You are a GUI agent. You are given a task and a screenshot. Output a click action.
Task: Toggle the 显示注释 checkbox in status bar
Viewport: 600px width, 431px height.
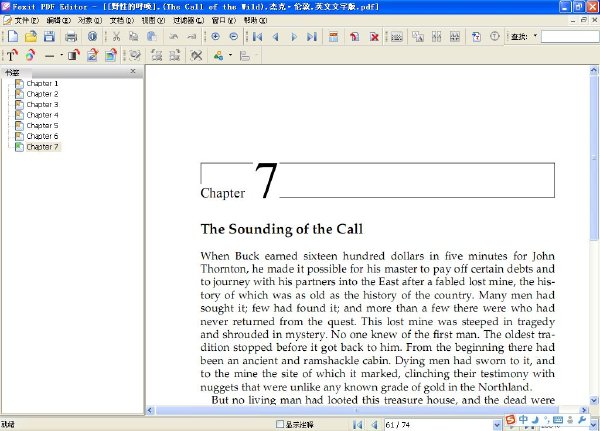[x=280, y=424]
